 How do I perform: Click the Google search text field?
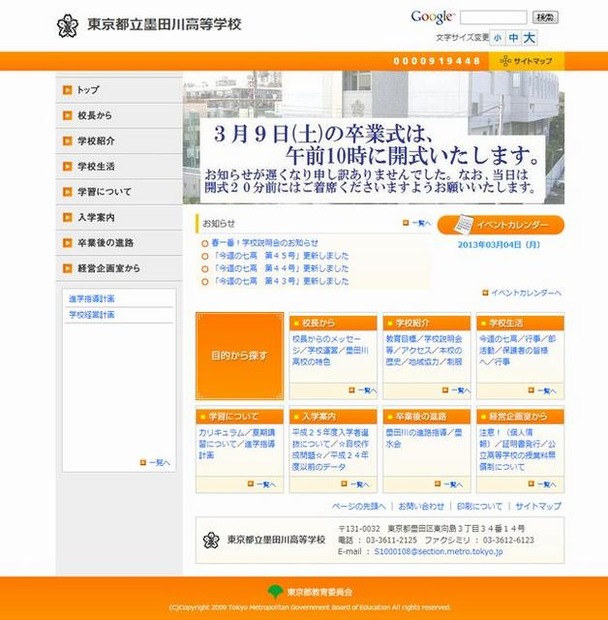(x=493, y=18)
